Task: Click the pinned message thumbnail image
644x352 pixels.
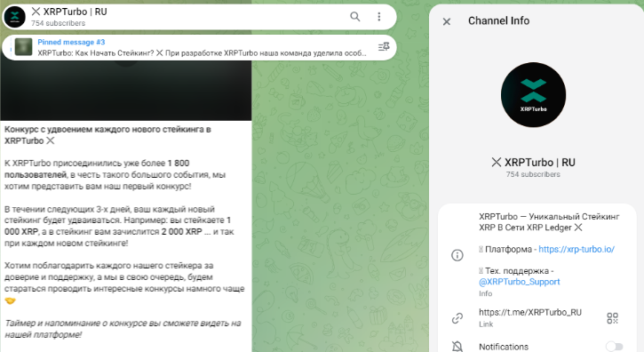Action: pyautogui.click(x=23, y=47)
